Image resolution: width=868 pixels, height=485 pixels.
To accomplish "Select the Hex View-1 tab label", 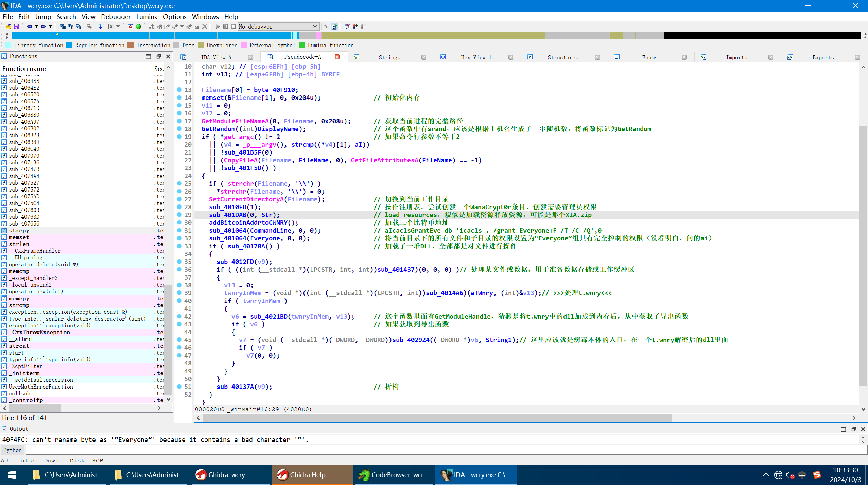I will tap(476, 57).
